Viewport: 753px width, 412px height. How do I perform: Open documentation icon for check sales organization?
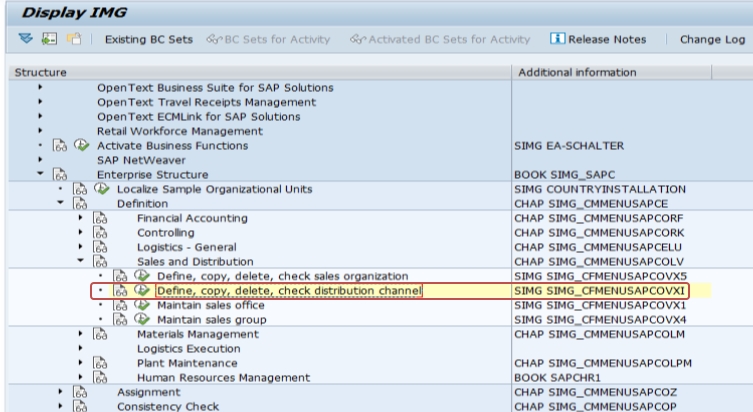tap(121, 276)
